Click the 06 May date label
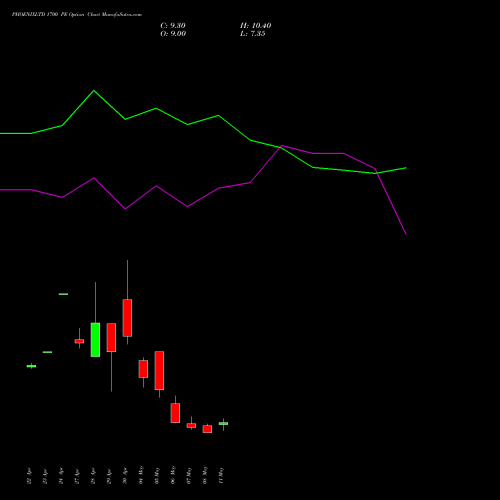This screenshot has height=500, width=500. point(173,475)
